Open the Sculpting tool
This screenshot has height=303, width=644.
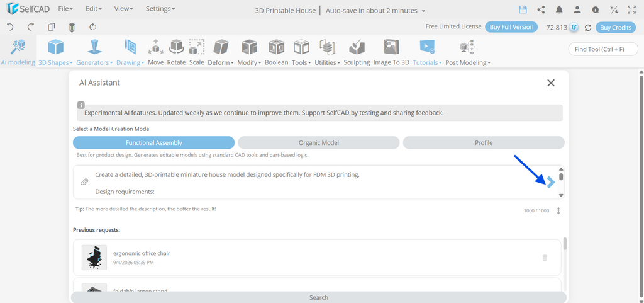(x=357, y=52)
